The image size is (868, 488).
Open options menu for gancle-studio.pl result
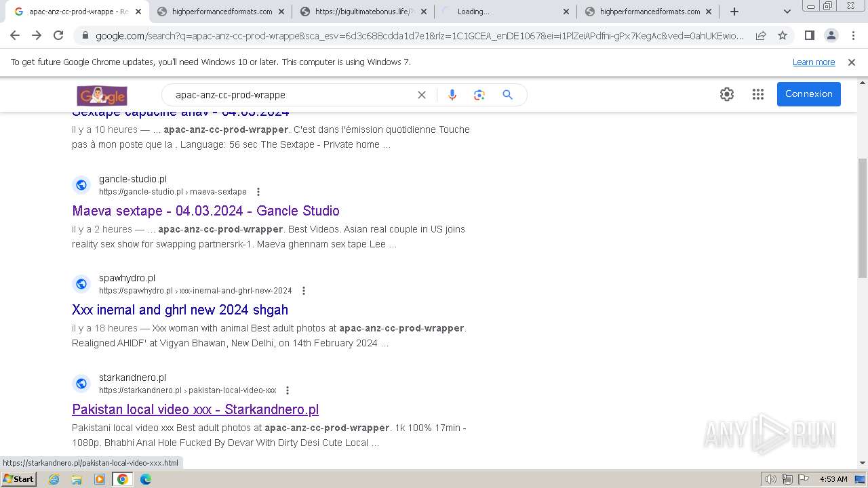pyautogui.click(x=258, y=192)
